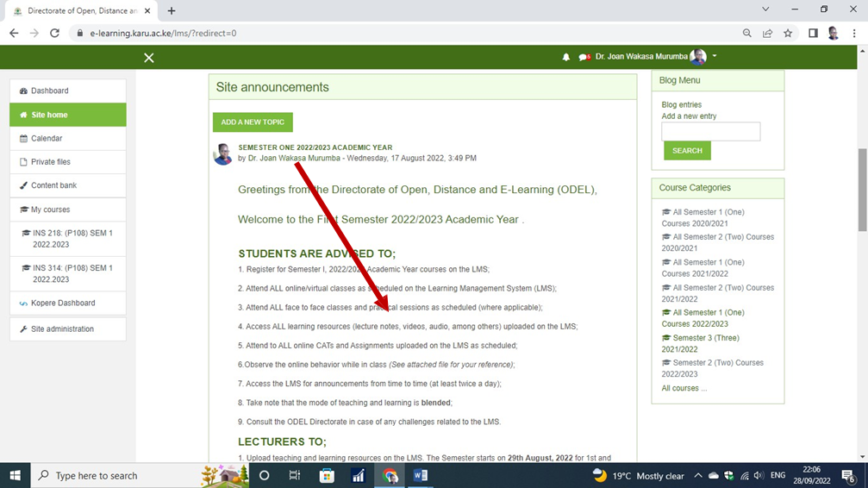Open My courses in sidebar

(x=67, y=210)
